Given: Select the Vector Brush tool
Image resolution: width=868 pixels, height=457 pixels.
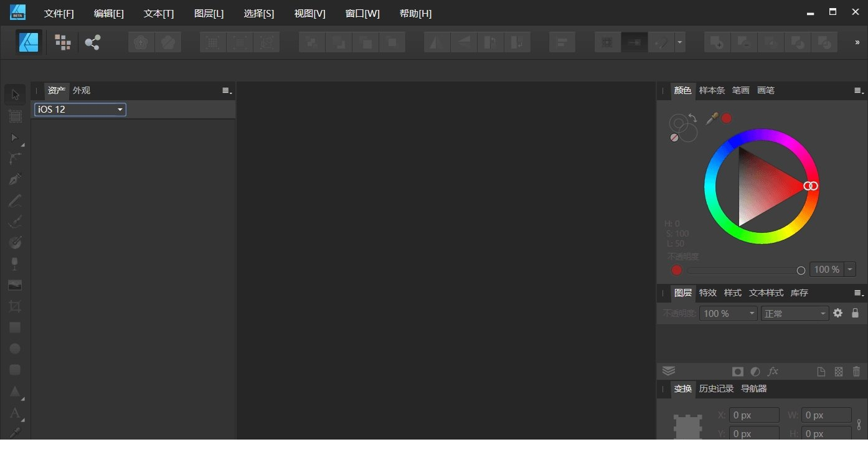Looking at the screenshot, I should tap(15, 222).
